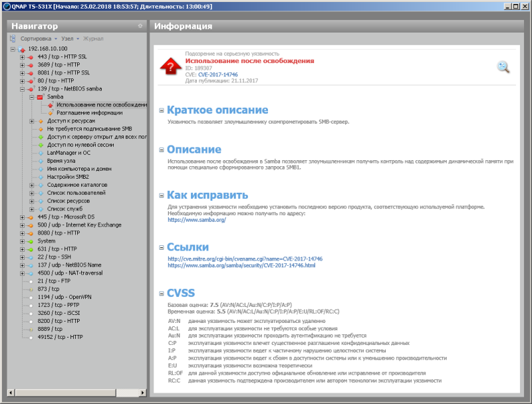Screen dimensions: 532x404
Task: Open the Сортировка dropdown menu
Action: point(39,39)
